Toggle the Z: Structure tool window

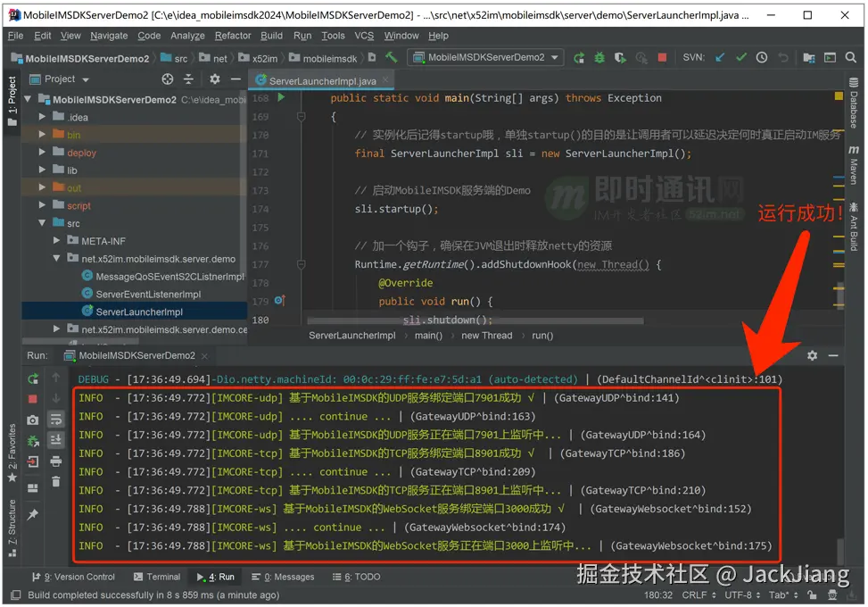point(12,528)
